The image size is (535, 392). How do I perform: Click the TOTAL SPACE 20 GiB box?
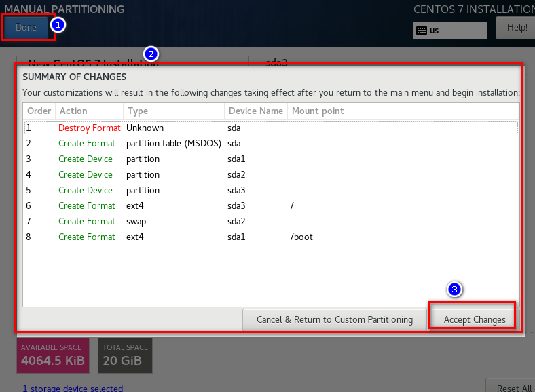125,355
